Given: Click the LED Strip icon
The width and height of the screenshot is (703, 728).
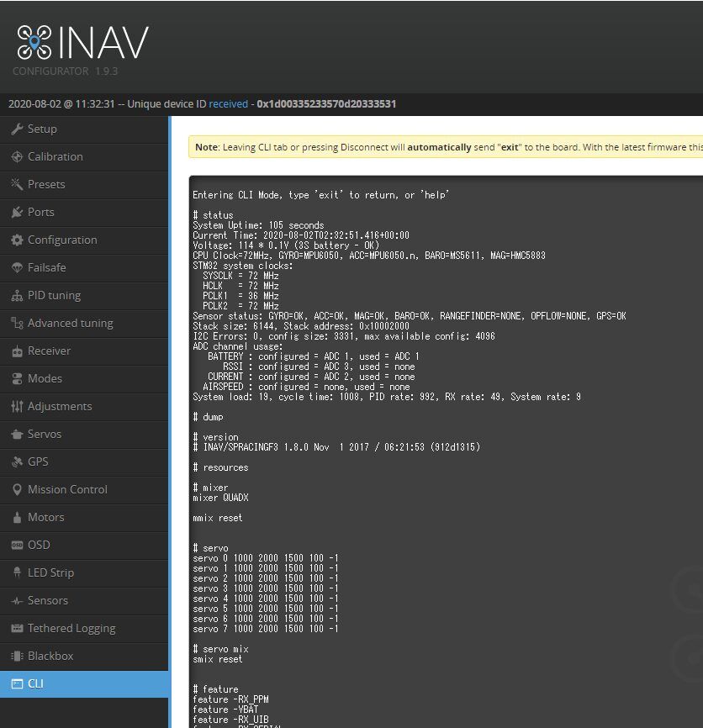Looking at the screenshot, I should tap(17, 573).
